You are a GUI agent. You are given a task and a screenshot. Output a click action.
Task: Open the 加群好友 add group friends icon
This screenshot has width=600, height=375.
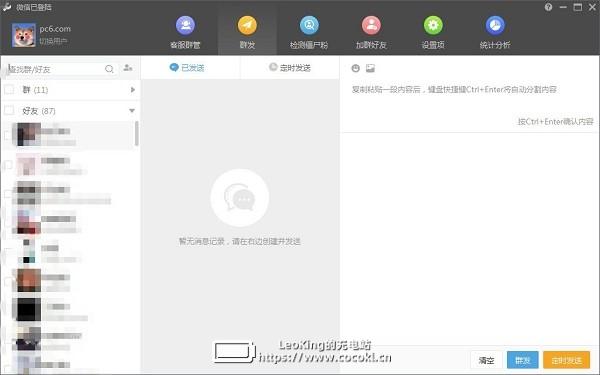tap(371, 25)
